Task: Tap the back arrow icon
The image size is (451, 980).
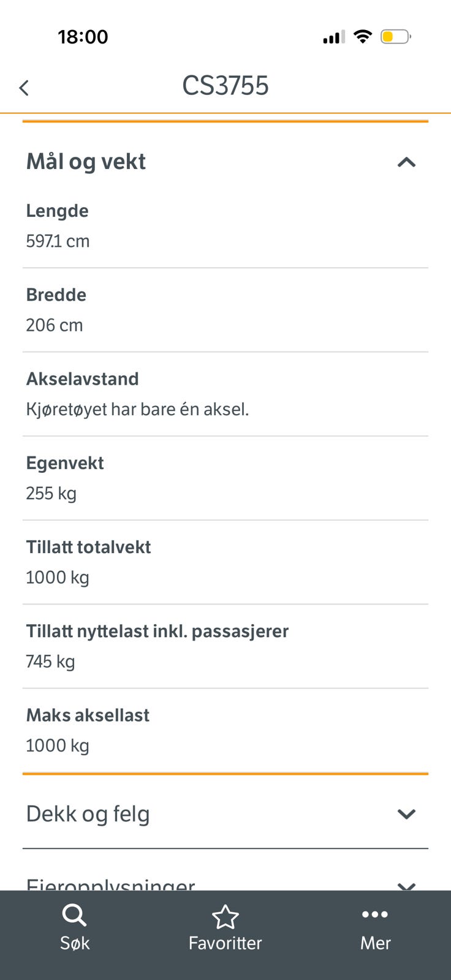Action: pyautogui.click(x=24, y=88)
